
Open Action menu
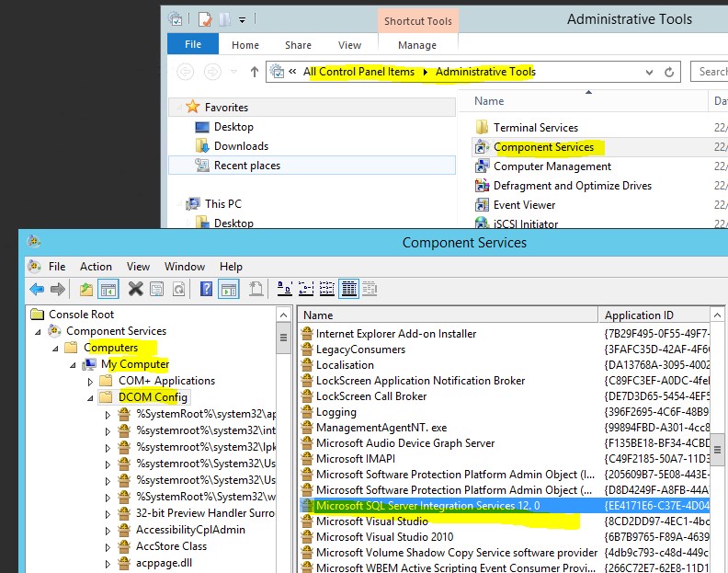coord(96,267)
